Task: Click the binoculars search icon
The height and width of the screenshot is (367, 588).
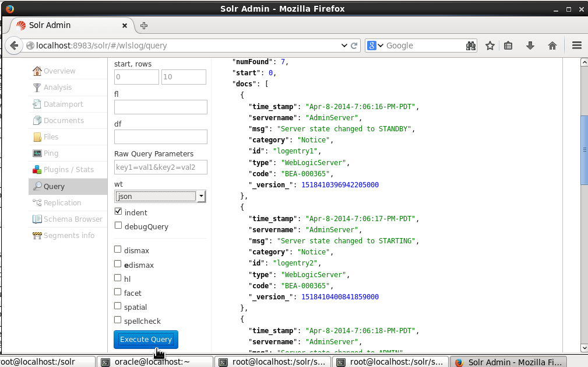Action: pyautogui.click(x=471, y=46)
